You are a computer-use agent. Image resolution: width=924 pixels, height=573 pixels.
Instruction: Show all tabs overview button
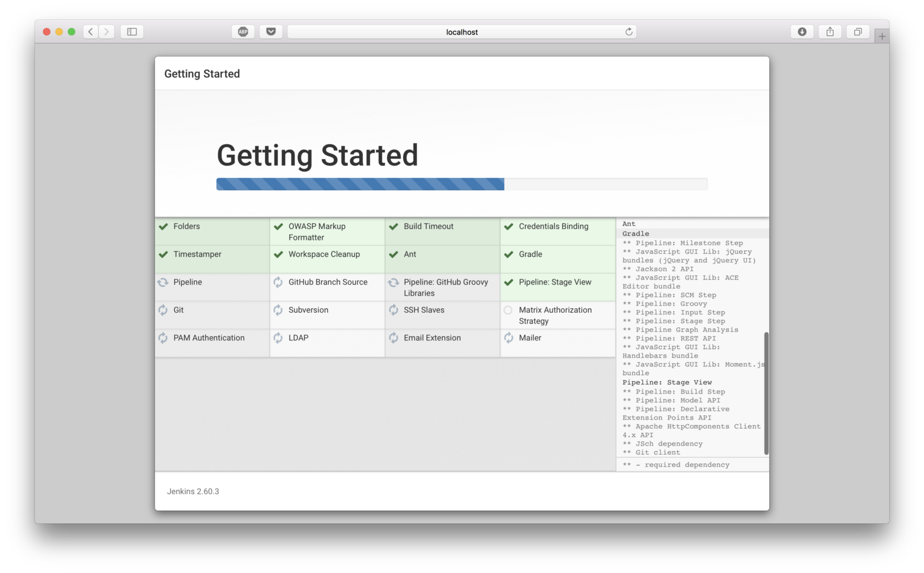[858, 32]
